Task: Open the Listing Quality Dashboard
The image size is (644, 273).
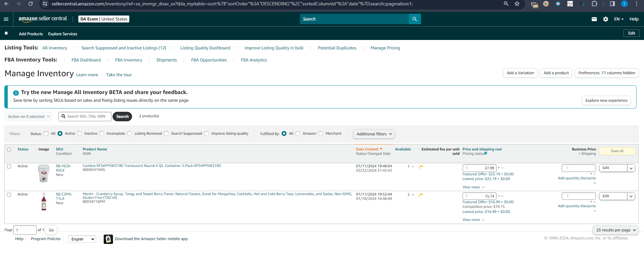Action: tap(205, 48)
